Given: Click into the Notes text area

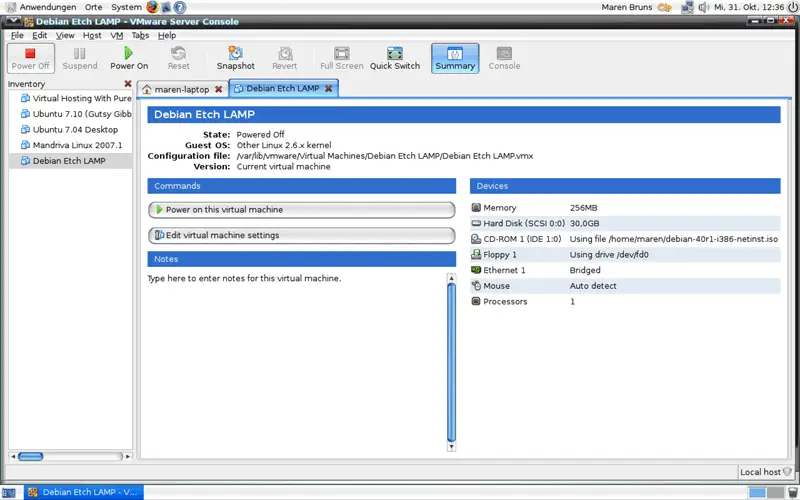Looking at the screenshot, I should [x=296, y=362].
